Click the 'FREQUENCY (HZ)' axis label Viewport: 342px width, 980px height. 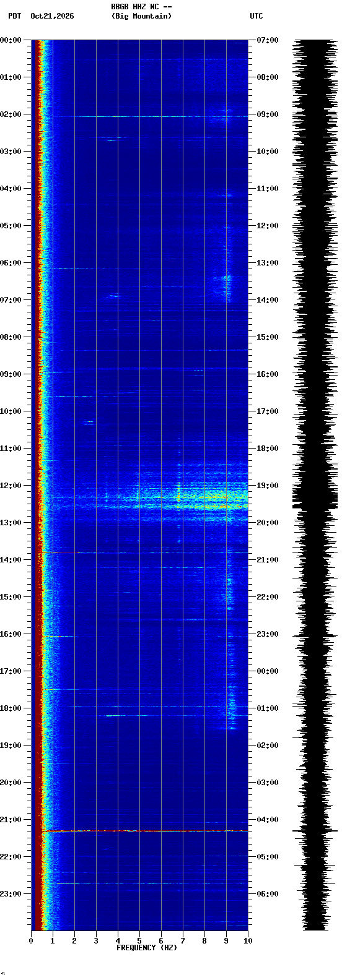[147, 948]
